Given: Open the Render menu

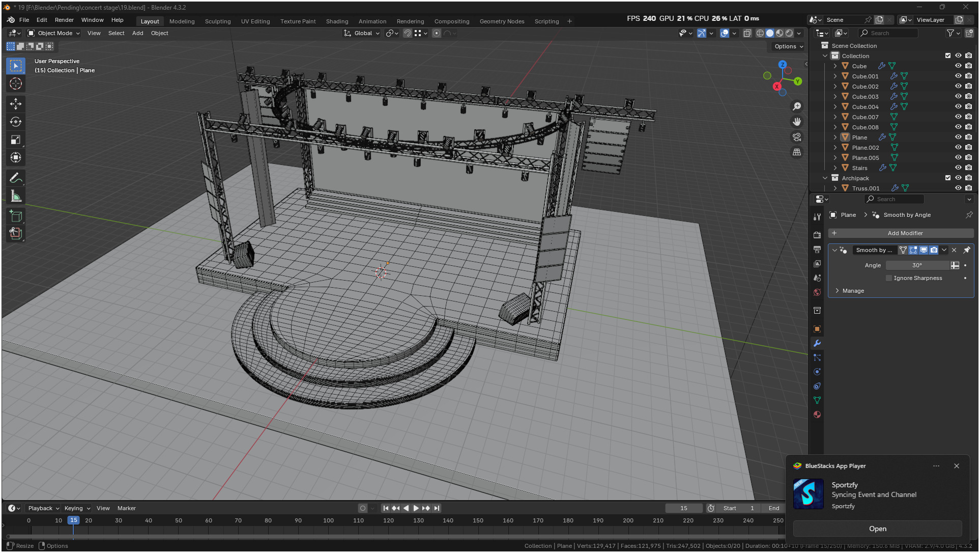Looking at the screenshot, I should 64,20.
